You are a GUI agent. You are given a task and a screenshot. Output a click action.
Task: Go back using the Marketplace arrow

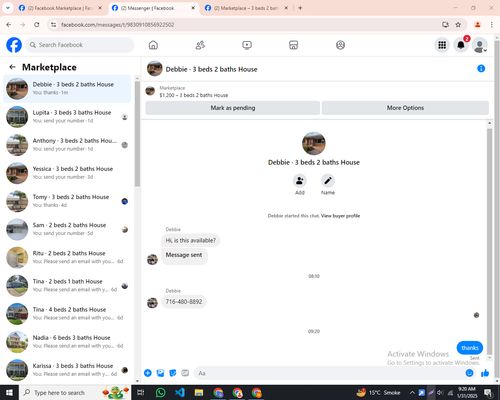(x=13, y=67)
